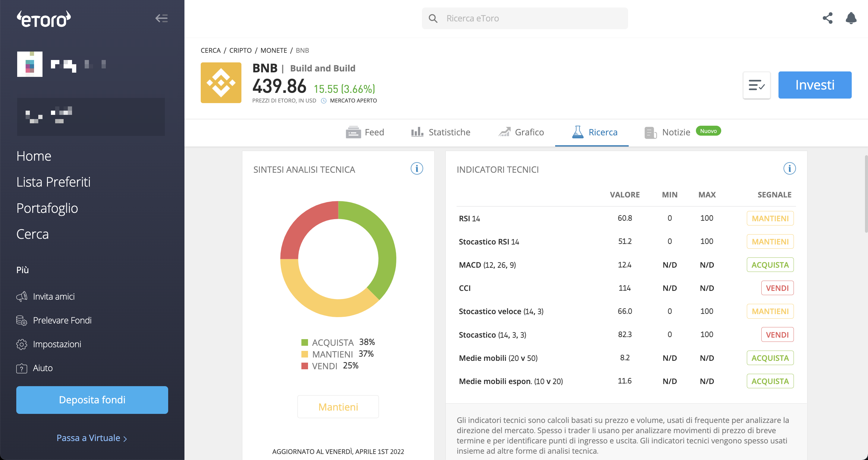The height and width of the screenshot is (460, 868).
Task: Open info for Sintesi Analisi Tecnica
Action: click(x=417, y=168)
